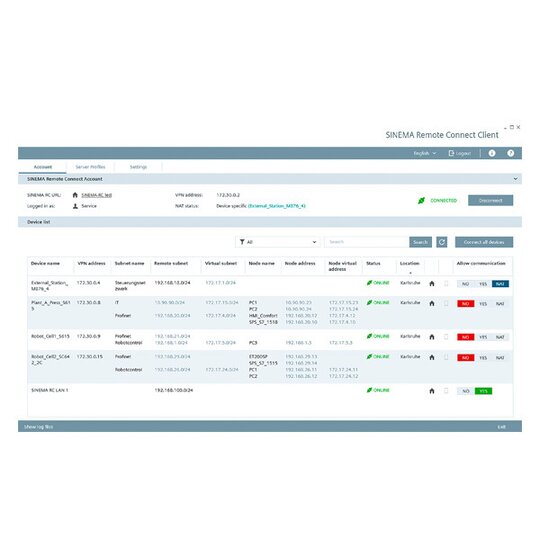
Task: Click home icon in External_Station_M876_4 row
Action: [432, 284]
